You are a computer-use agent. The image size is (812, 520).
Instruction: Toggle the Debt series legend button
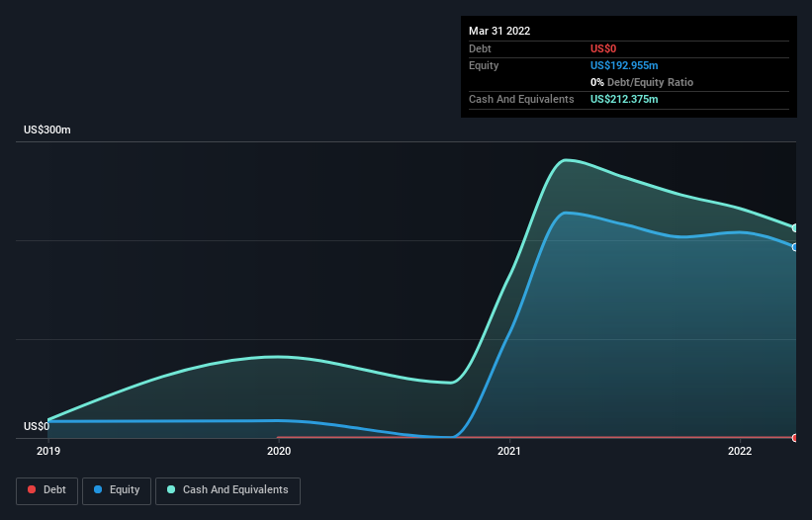click(x=46, y=490)
